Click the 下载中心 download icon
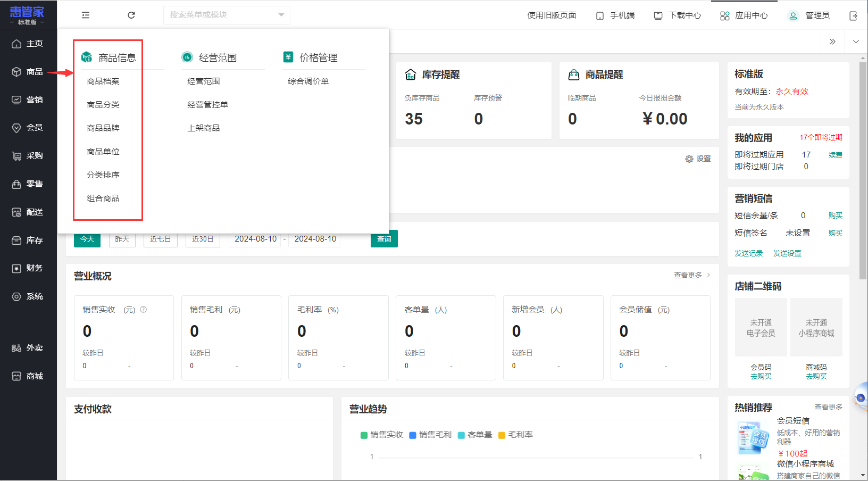Image resolution: width=868 pixels, height=481 pixels. click(658, 16)
